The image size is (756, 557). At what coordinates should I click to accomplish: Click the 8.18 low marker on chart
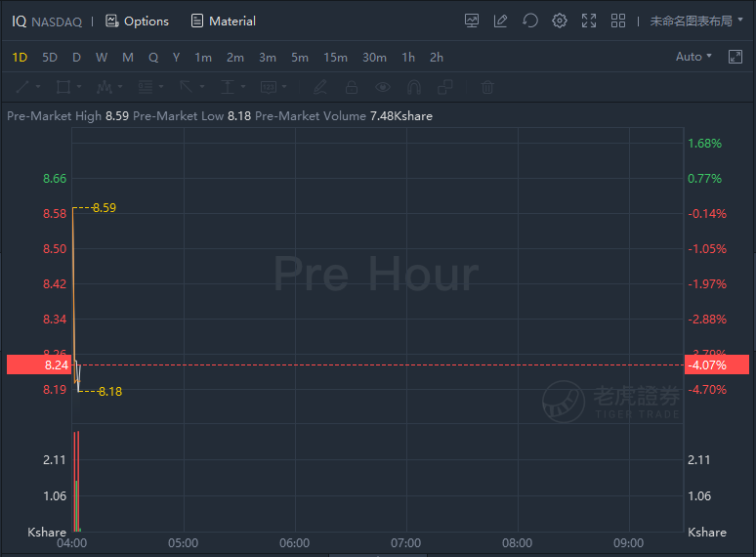coord(110,392)
